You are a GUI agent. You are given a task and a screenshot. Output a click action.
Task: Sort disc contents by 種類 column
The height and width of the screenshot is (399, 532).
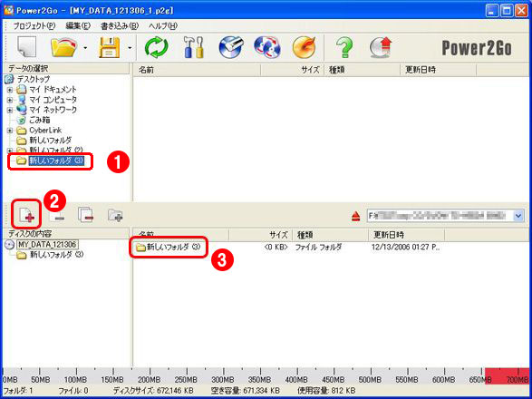(330, 235)
